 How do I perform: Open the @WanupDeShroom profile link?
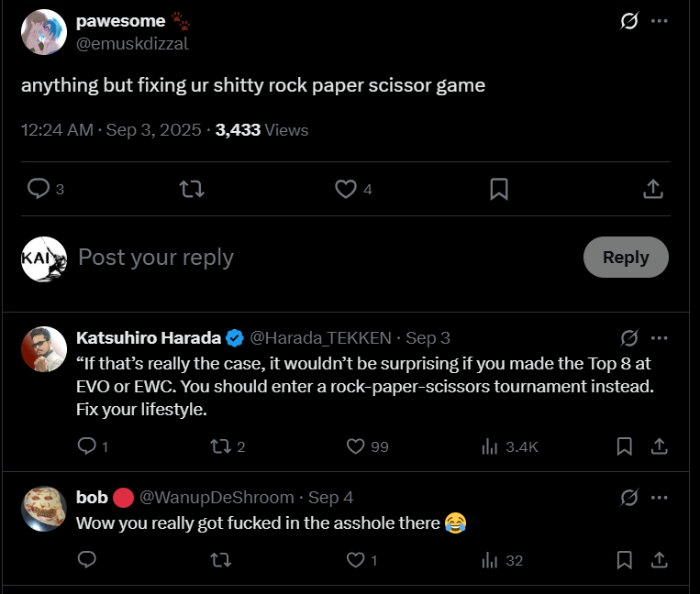coord(217,498)
